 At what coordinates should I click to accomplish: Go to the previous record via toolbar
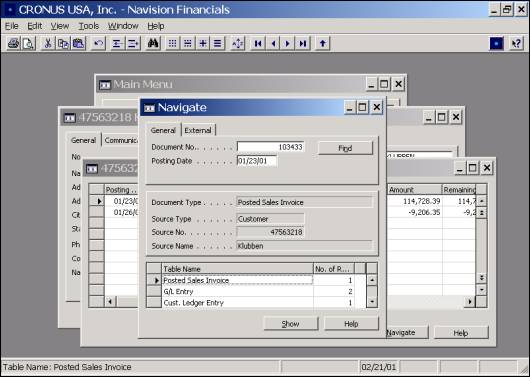pyautogui.click(x=273, y=44)
